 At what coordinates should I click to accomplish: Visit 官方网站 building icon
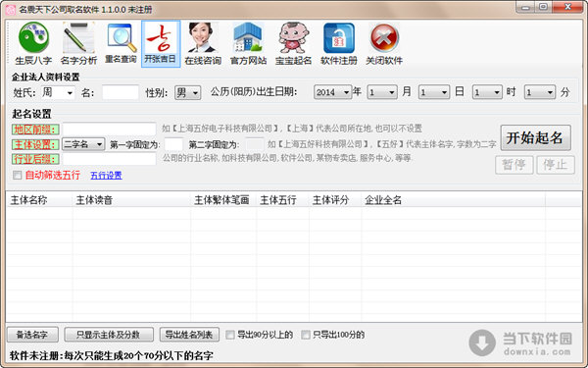(x=248, y=43)
